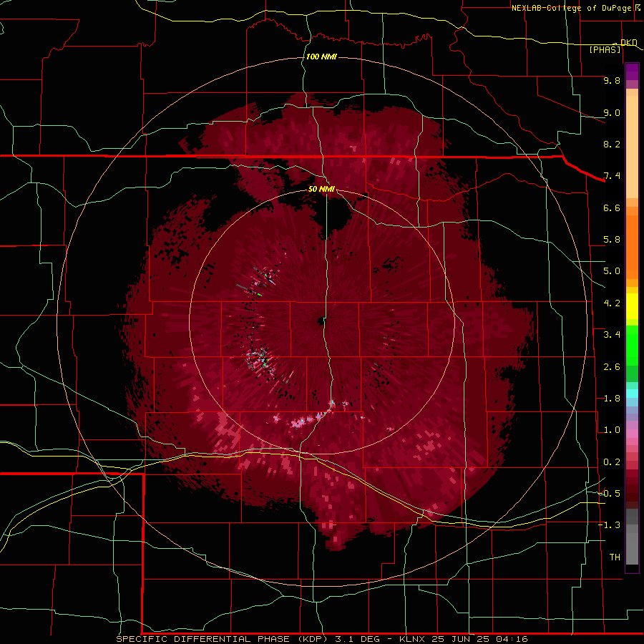Click the [PHAS] units label
644x644 pixels.
click(x=605, y=49)
